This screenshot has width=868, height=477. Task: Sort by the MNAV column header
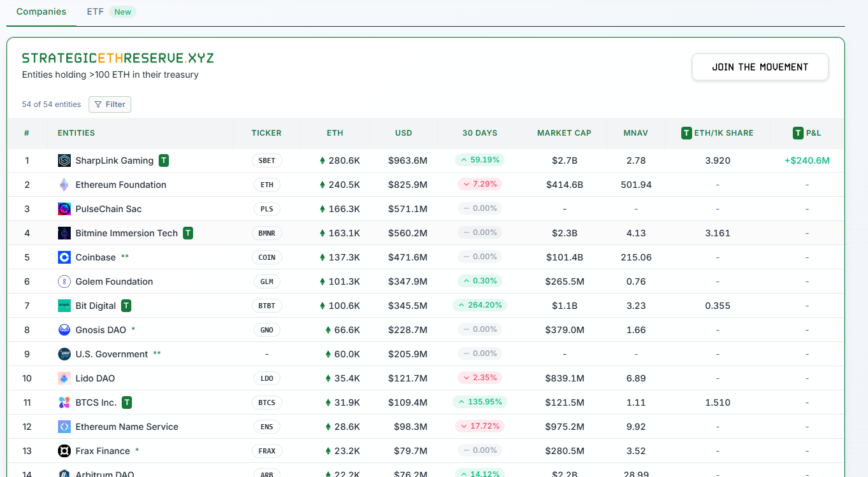coord(636,133)
